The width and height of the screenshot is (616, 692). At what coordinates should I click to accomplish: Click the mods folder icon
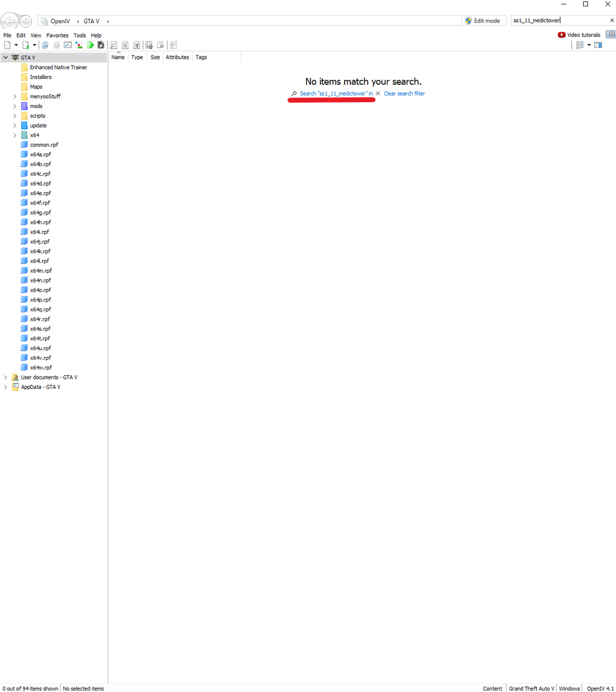(24, 106)
